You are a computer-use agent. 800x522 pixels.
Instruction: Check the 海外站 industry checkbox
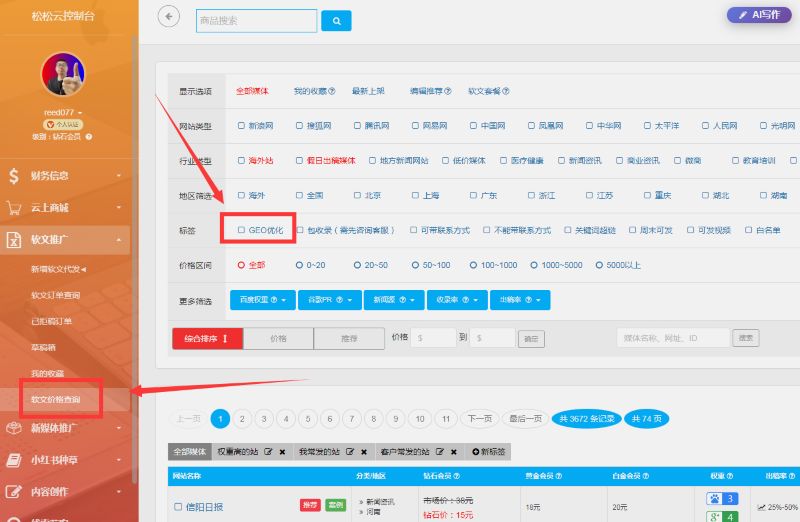[x=241, y=160]
